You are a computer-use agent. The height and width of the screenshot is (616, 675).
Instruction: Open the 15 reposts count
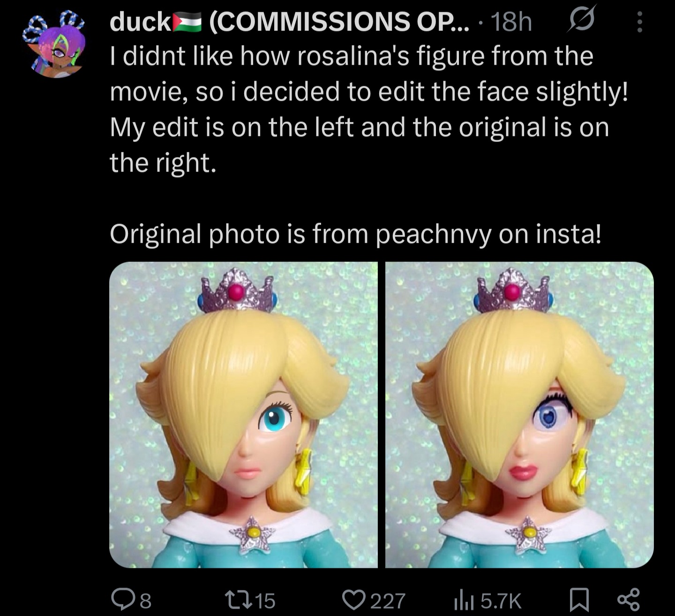tap(266, 601)
